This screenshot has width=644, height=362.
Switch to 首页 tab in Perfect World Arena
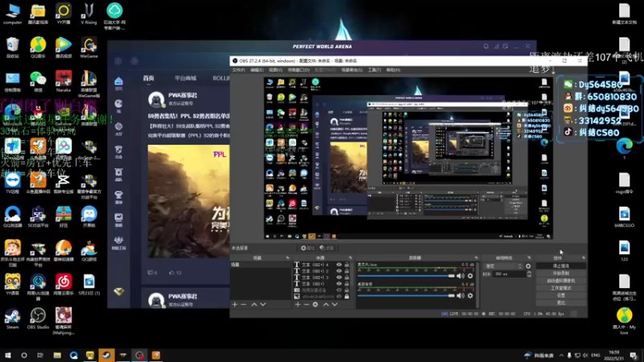point(149,78)
